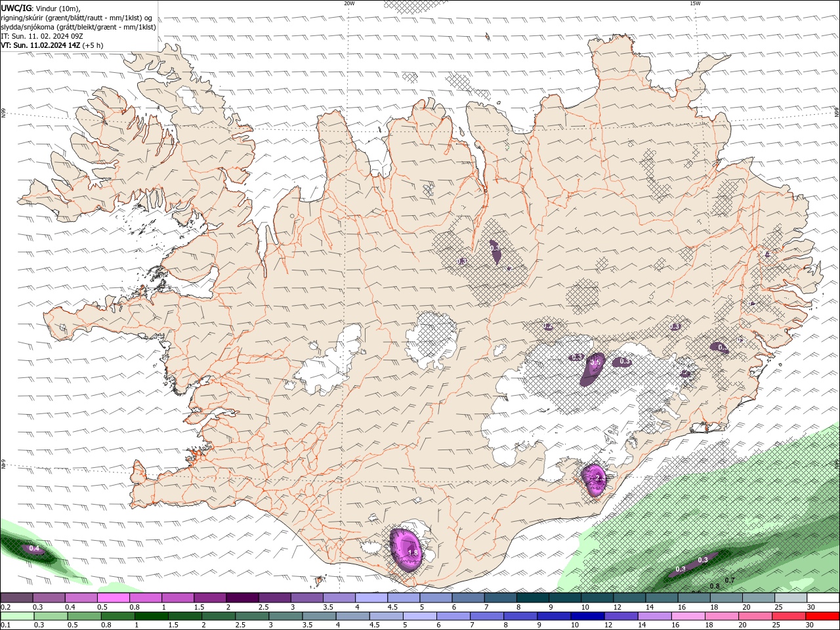Pick the violet 14 swatch on the rain scale
The height and width of the screenshot is (630, 840).
[x=654, y=616]
